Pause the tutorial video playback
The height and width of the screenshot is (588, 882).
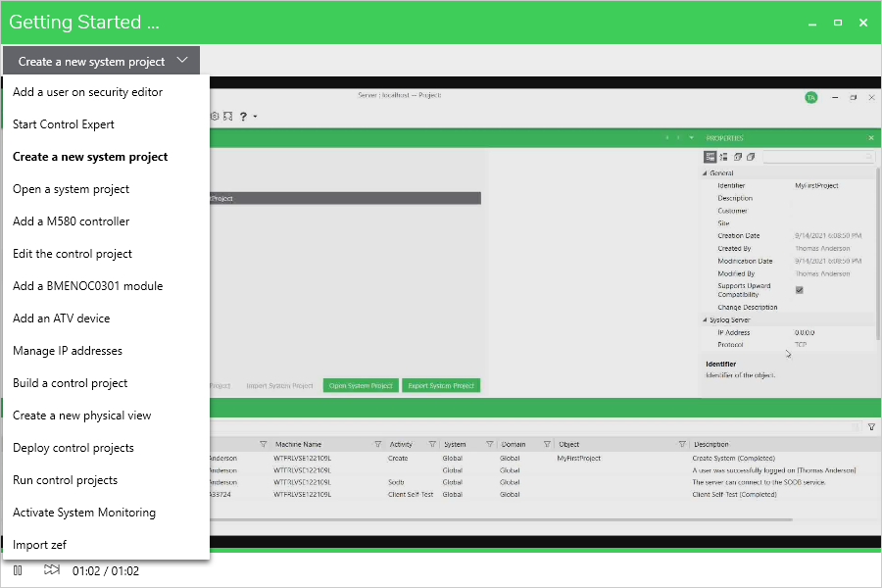pyautogui.click(x=18, y=570)
